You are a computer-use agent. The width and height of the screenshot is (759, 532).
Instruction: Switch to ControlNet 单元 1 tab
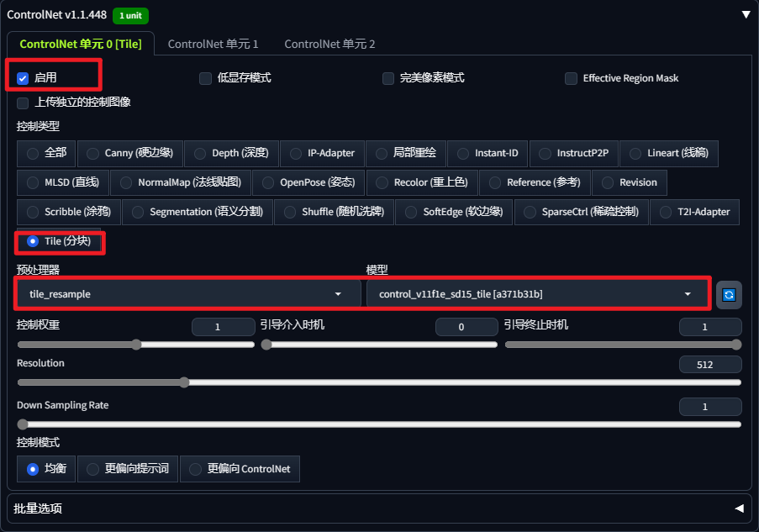tap(213, 44)
